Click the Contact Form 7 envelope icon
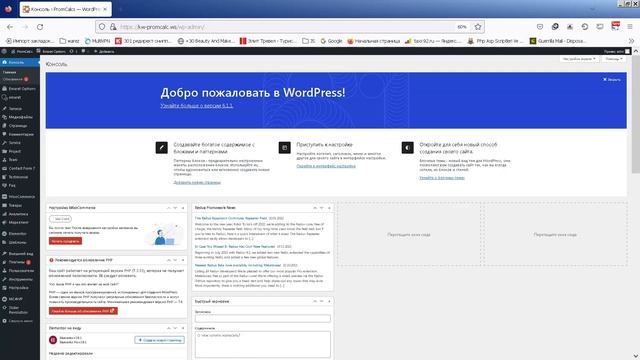 pyautogui.click(x=4, y=168)
